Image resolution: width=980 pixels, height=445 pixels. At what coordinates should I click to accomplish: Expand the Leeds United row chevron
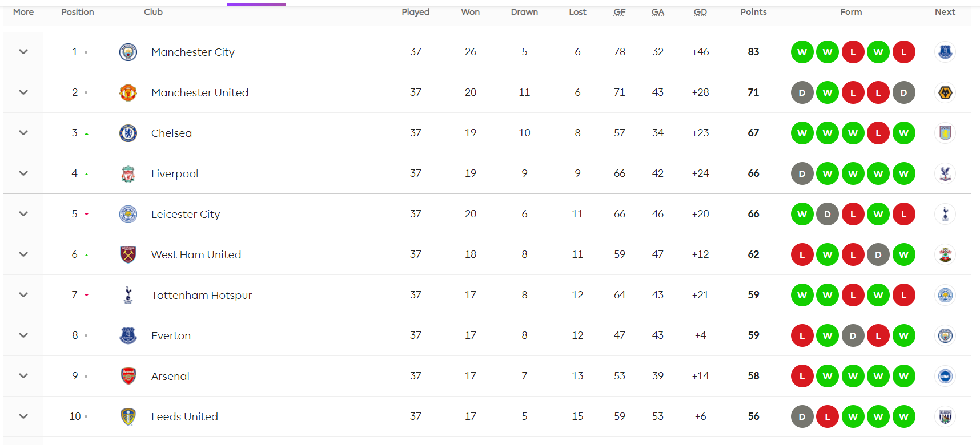(23, 416)
